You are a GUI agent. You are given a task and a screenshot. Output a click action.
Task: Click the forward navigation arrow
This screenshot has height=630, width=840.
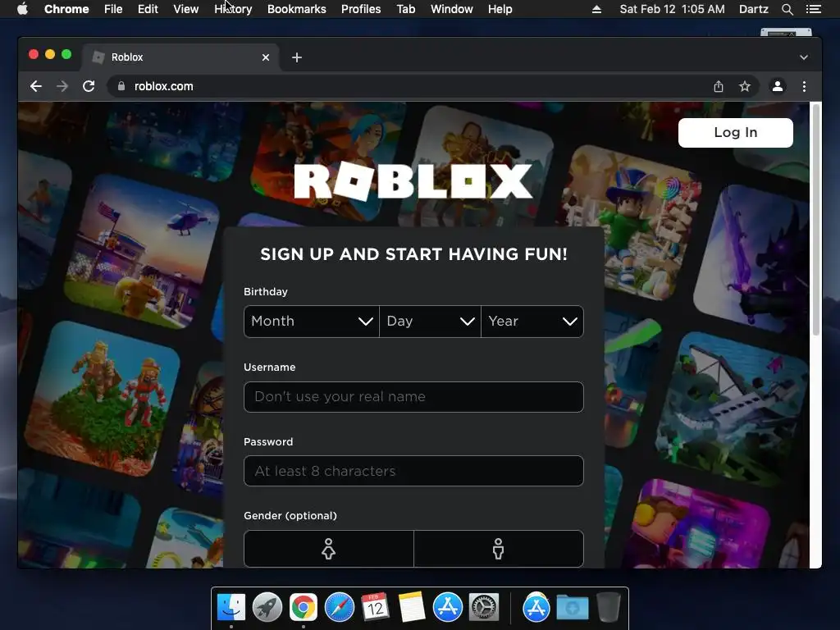point(62,86)
